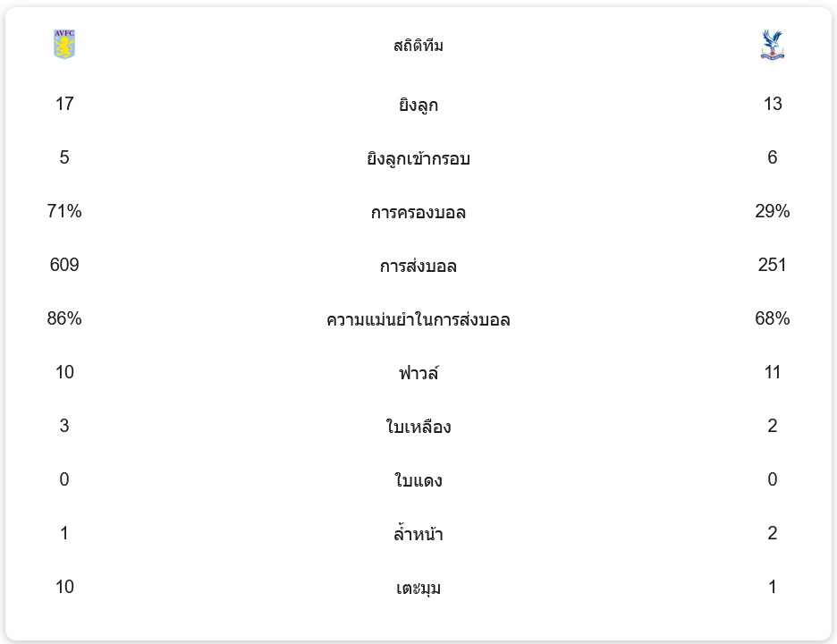Click the ความแม่นยำในการส่งบอล label
This screenshot has width=837, height=644.
(x=418, y=319)
